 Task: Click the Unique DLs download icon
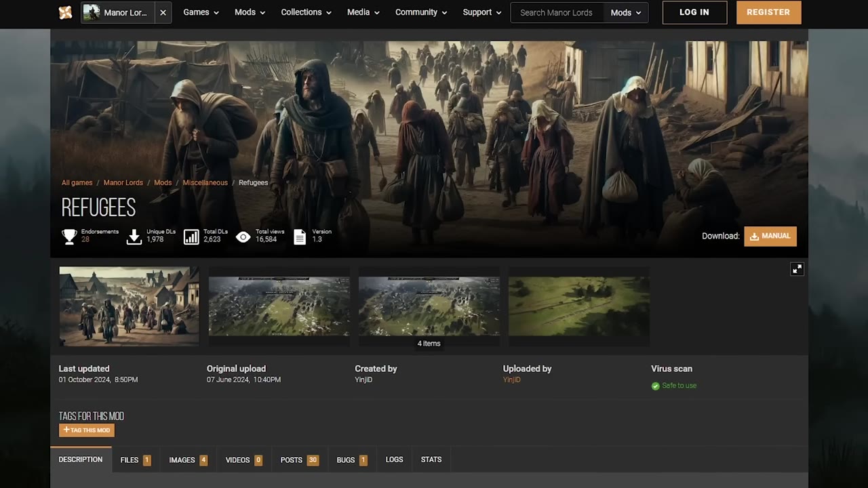pyautogui.click(x=134, y=237)
